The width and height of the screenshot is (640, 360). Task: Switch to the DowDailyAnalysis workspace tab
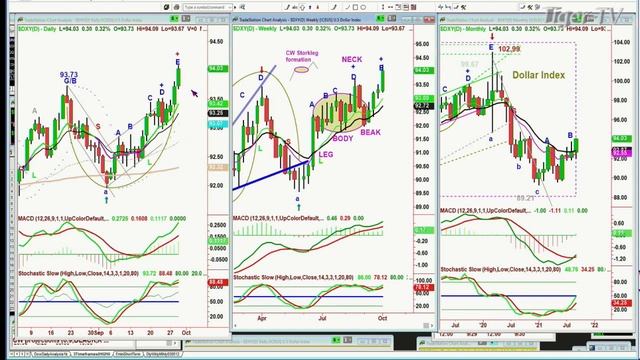click(x=51, y=354)
